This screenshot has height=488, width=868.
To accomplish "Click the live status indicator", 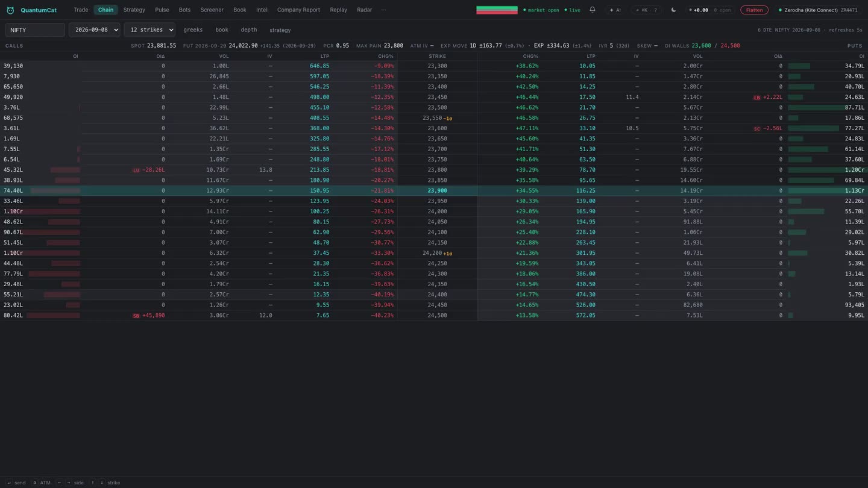I will (x=572, y=10).
